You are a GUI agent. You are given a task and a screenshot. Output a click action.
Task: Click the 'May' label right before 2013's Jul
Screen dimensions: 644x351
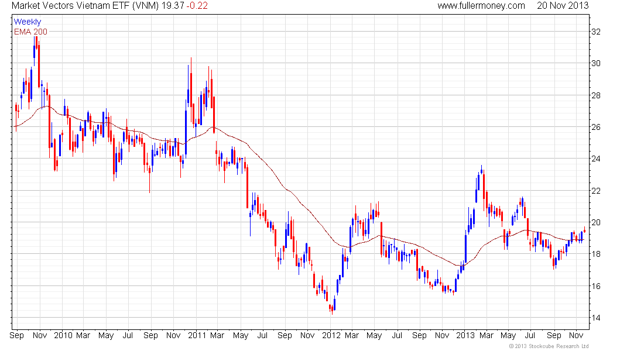coord(508,335)
